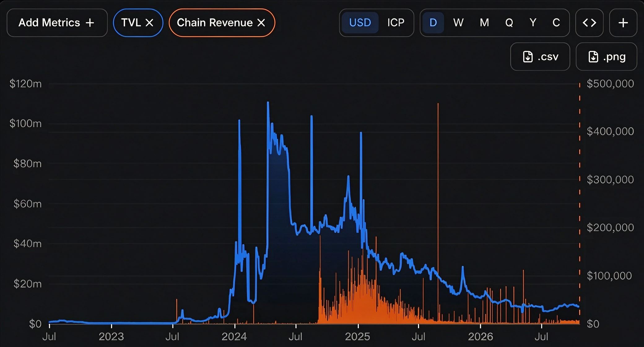Click the $60m left axis label

[27, 204]
